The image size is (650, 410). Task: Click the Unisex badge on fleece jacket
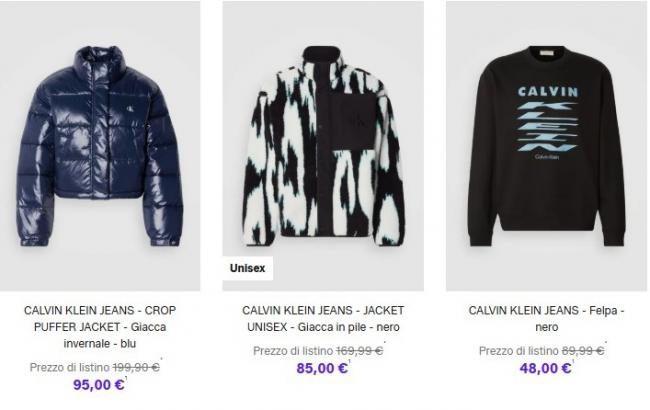pyautogui.click(x=247, y=268)
